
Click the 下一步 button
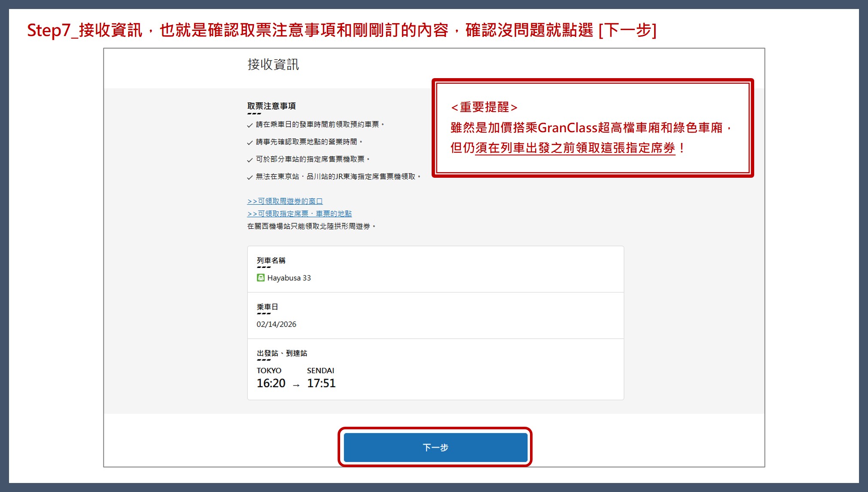tap(435, 447)
